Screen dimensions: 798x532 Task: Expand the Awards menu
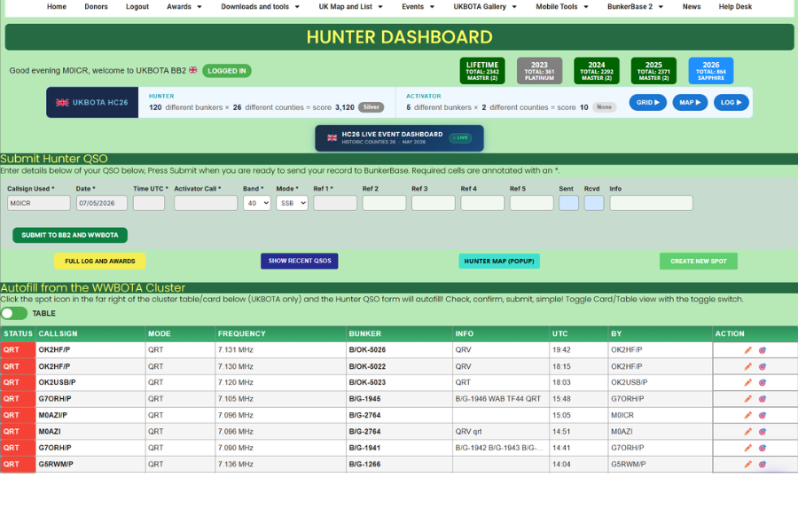point(184,6)
